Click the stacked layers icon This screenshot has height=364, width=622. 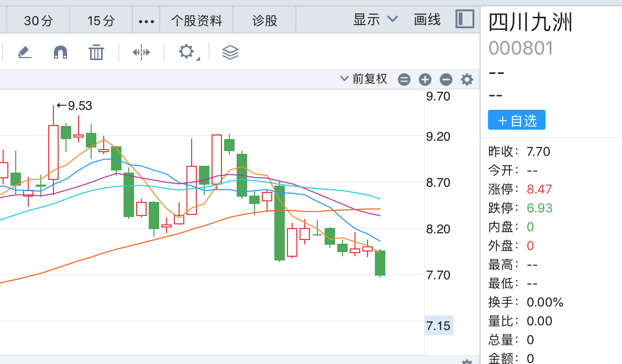coord(230,52)
